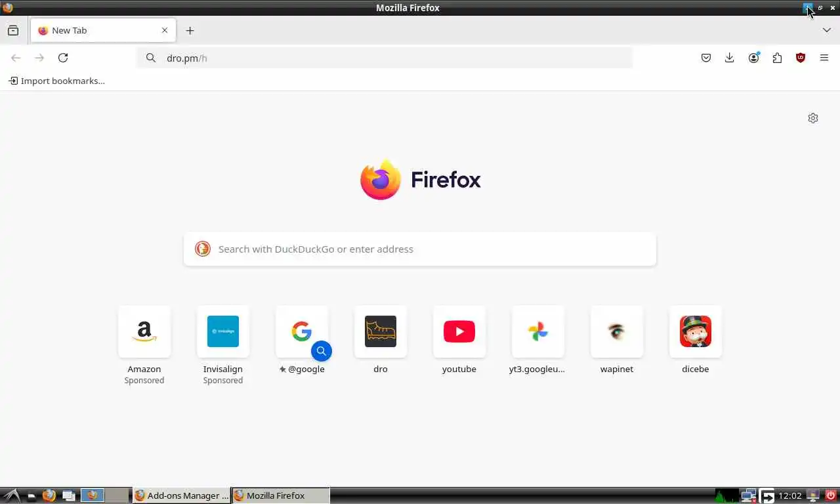The image size is (840, 504).
Task: Open the Downloads panel
Action: coord(730,58)
